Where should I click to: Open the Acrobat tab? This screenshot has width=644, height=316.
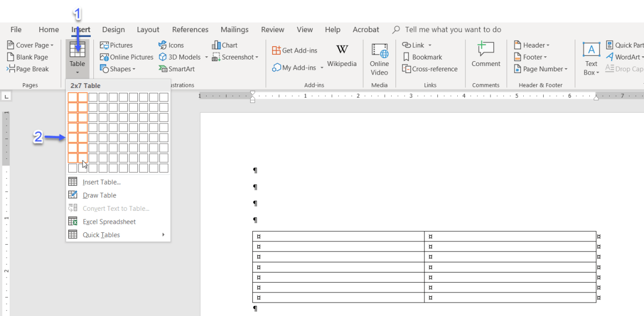pyautogui.click(x=366, y=30)
